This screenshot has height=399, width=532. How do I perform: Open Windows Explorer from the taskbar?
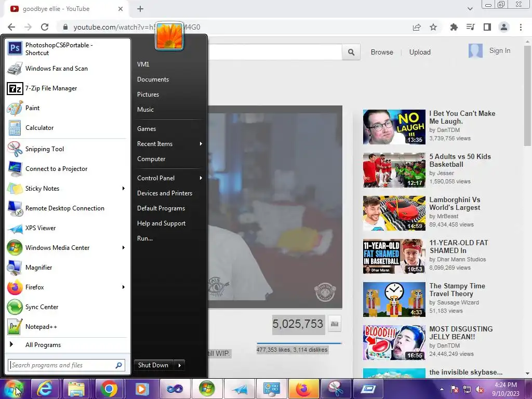pos(76,389)
